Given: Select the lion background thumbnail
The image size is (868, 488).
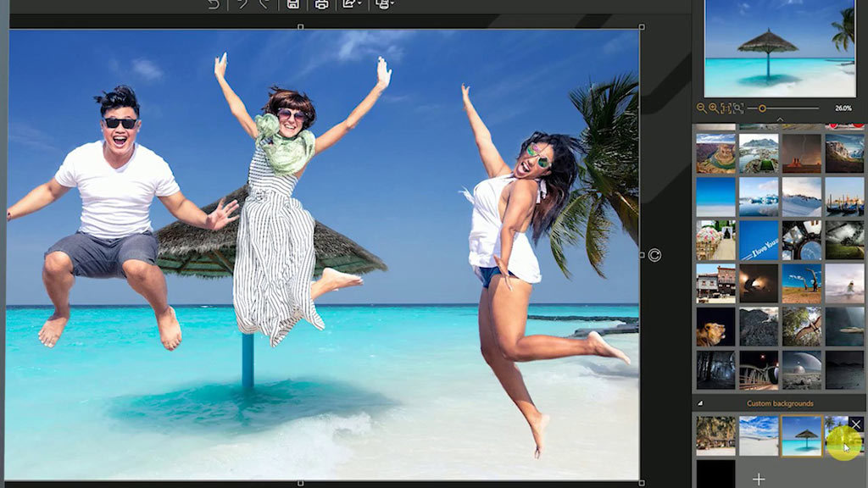Looking at the screenshot, I should point(715,327).
